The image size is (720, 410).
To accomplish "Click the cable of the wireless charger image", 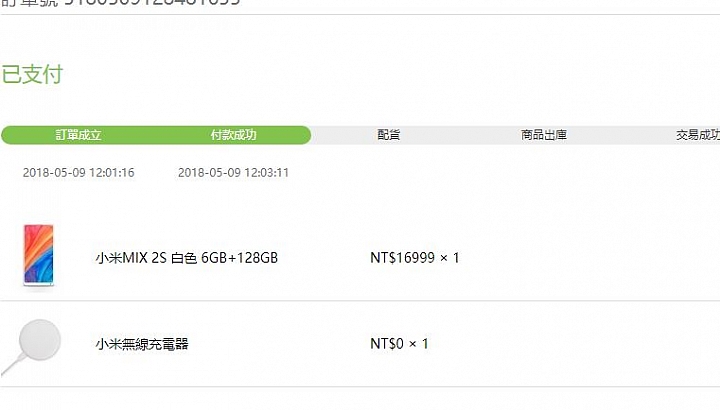I will point(11,365).
